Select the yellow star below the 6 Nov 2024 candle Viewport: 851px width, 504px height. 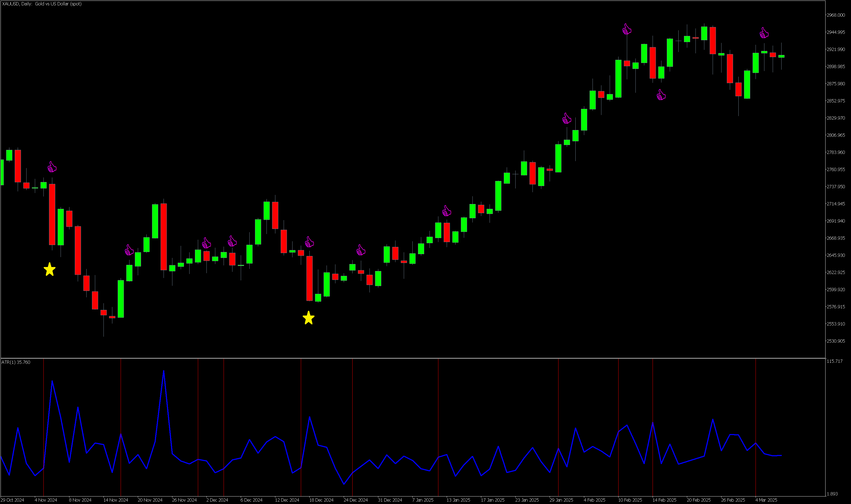(50, 269)
